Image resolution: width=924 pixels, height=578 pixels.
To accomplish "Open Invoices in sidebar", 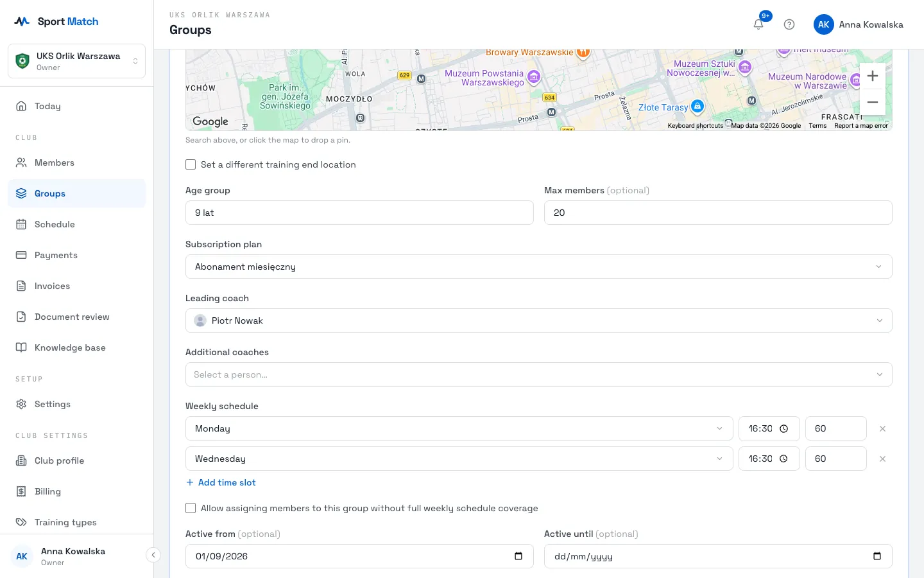I will (x=76, y=286).
